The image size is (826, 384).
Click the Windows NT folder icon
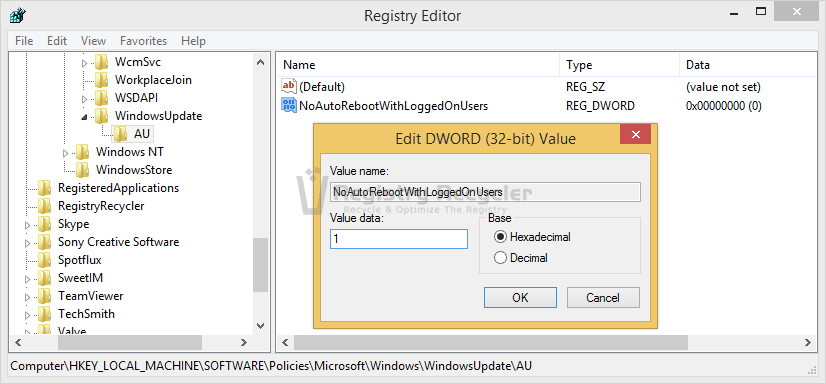(x=83, y=152)
